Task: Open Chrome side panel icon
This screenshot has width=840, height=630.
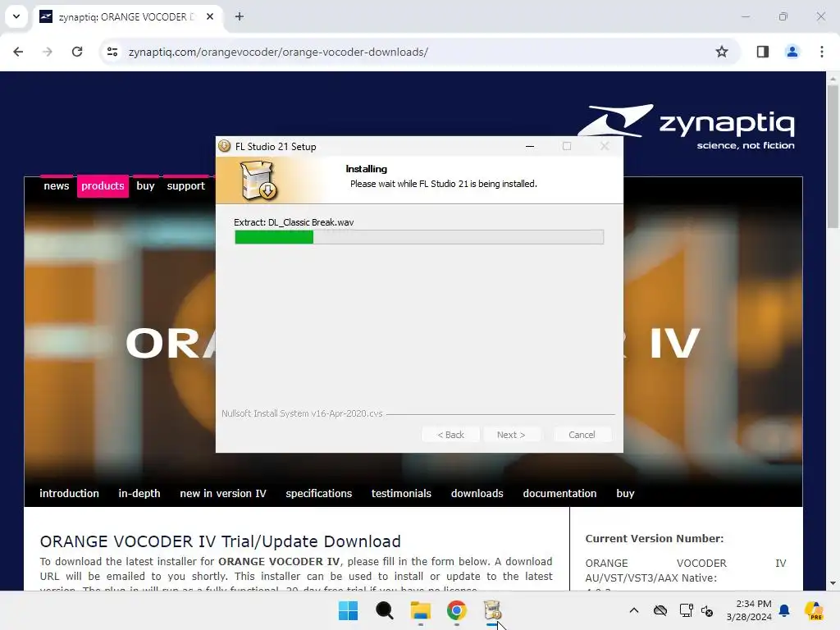Action: coord(762,52)
